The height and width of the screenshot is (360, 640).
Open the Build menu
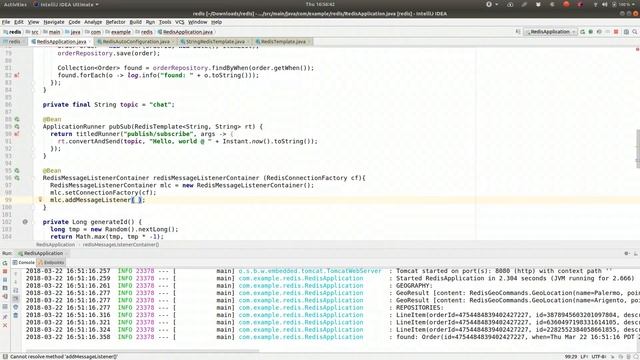click(x=136, y=22)
